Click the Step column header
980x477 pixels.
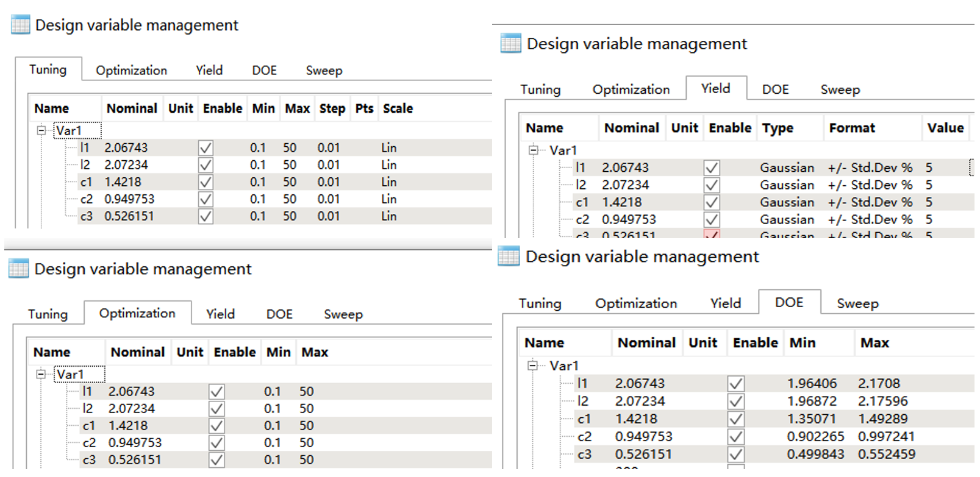coord(332,108)
